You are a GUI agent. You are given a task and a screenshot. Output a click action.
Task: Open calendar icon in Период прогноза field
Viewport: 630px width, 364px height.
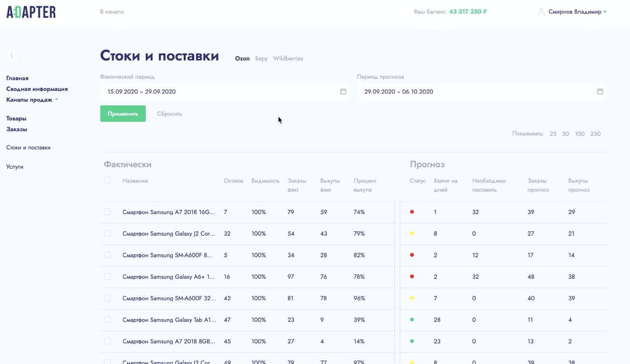tap(600, 91)
